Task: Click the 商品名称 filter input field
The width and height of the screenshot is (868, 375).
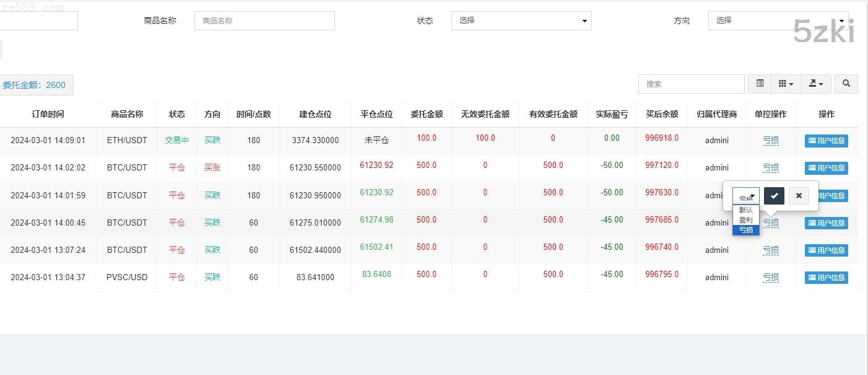Action: [264, 20]
